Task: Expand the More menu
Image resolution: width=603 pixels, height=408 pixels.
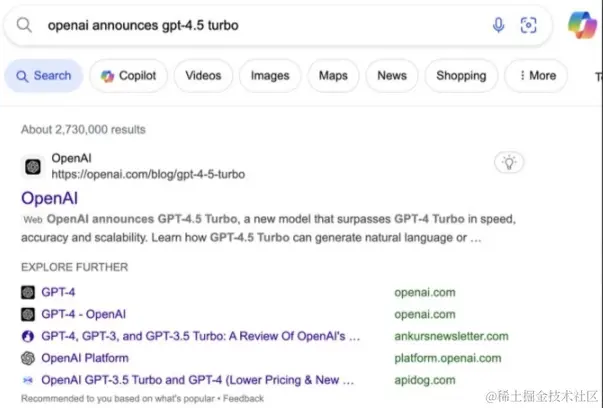Action: pos(536,76)
